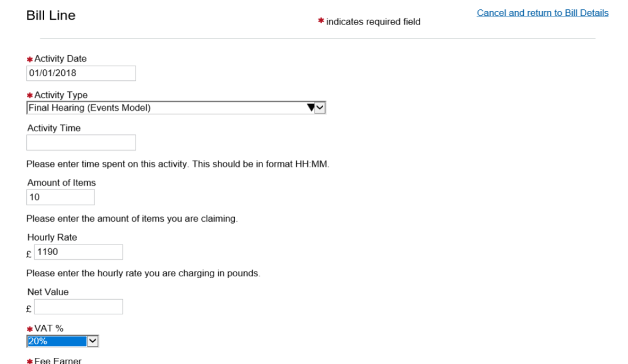The width and height of the screenshot is (628, 364).
Task: Focus the empty Net Value field
Action: [x=78, y=306]
